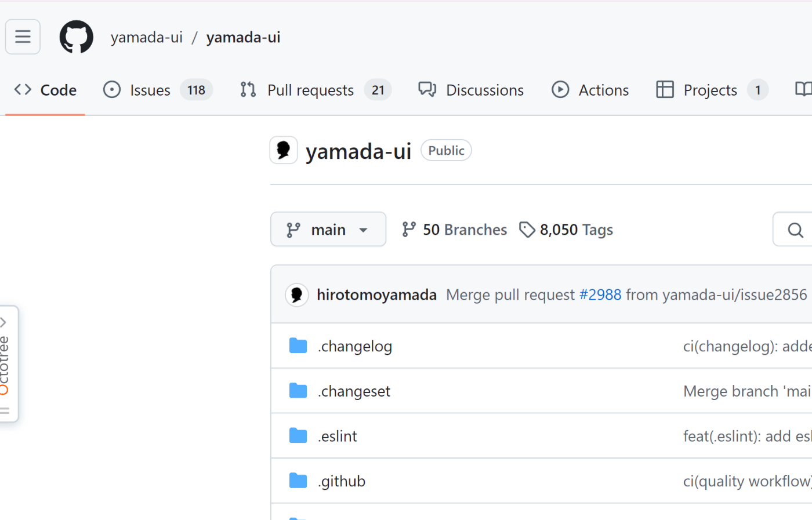Click the Actions play icon
The width and height of the screenshot is (812, 520).
tap(560, 89)
